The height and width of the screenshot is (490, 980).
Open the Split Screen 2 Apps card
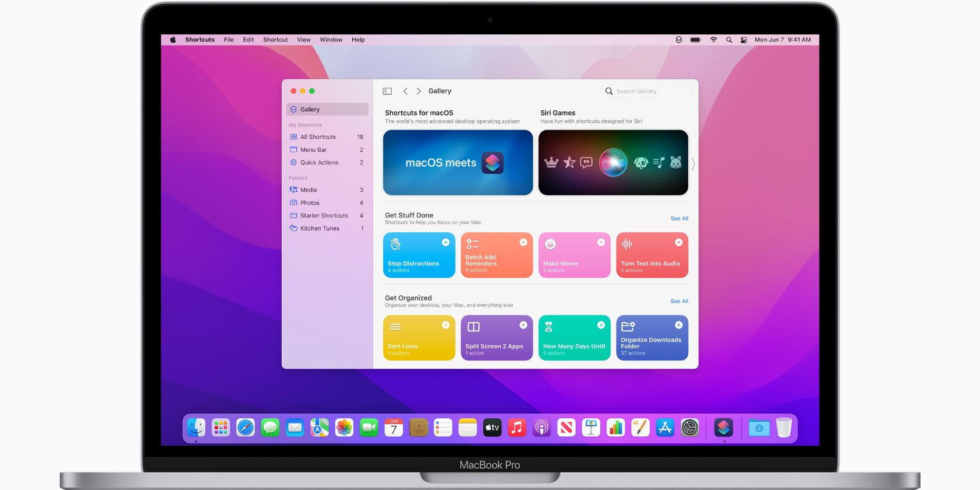[496, 338]
